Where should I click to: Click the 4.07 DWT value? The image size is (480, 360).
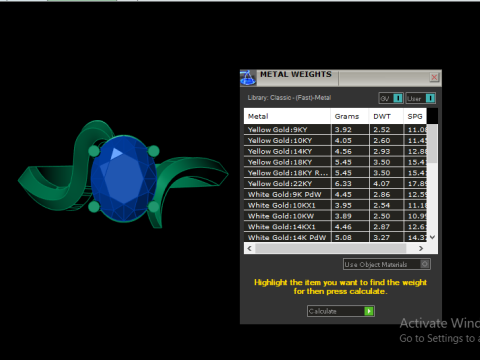382,183
